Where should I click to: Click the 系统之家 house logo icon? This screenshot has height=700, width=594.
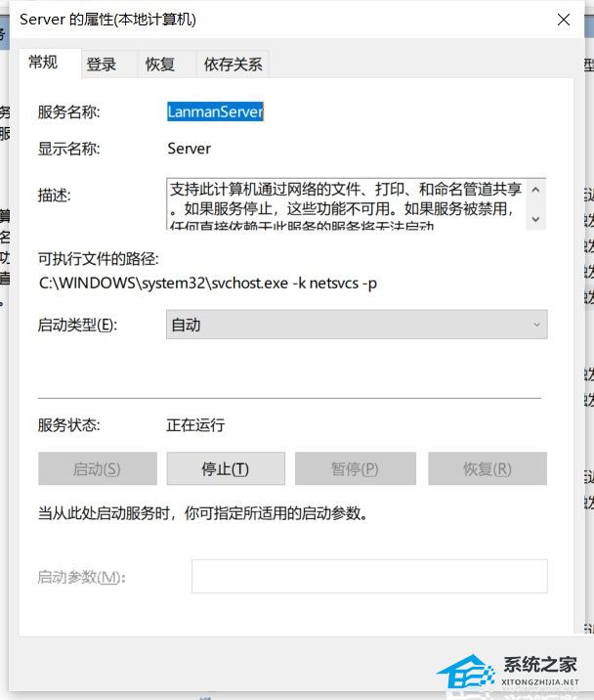(x=466, y=673)
